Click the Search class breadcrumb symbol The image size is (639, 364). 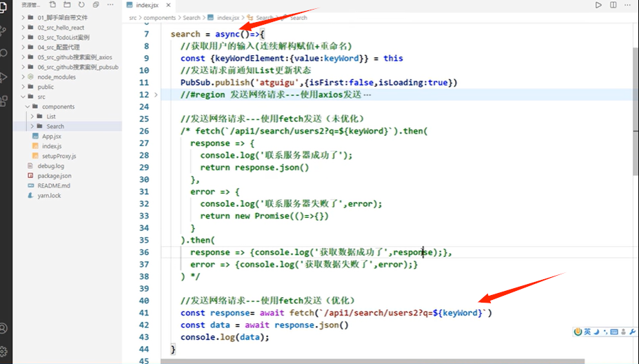click(265, 17)
